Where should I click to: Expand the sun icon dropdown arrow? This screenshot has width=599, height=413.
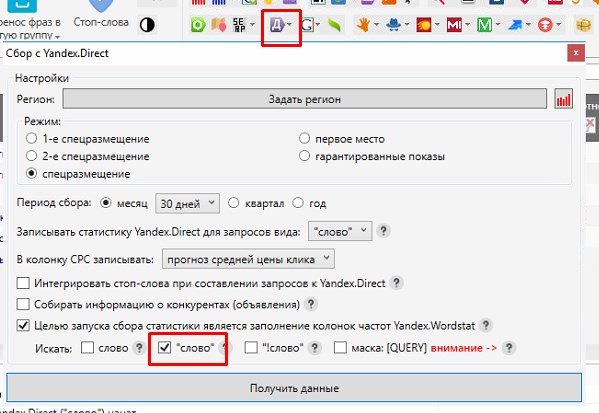click(437, 24)
